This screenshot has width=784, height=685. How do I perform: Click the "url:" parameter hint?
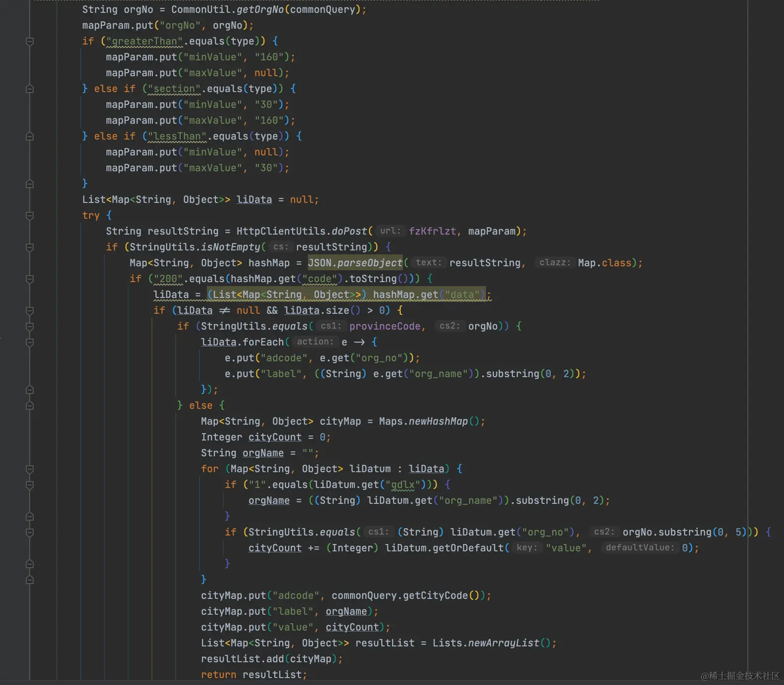(x=391, y=231)
